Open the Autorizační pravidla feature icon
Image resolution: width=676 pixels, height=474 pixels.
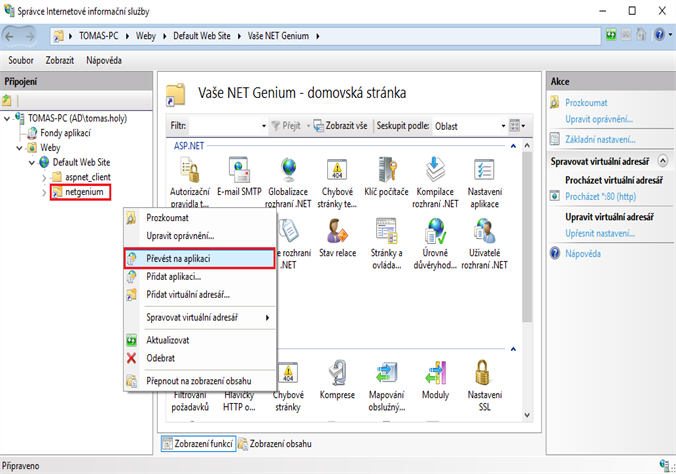click(x=190, y=170)
